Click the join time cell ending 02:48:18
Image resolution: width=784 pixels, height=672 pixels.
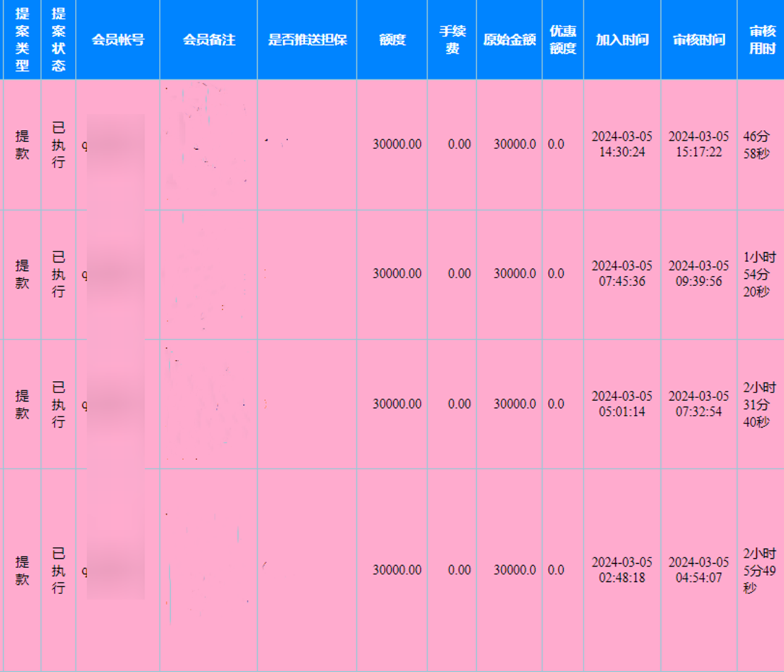622,570
